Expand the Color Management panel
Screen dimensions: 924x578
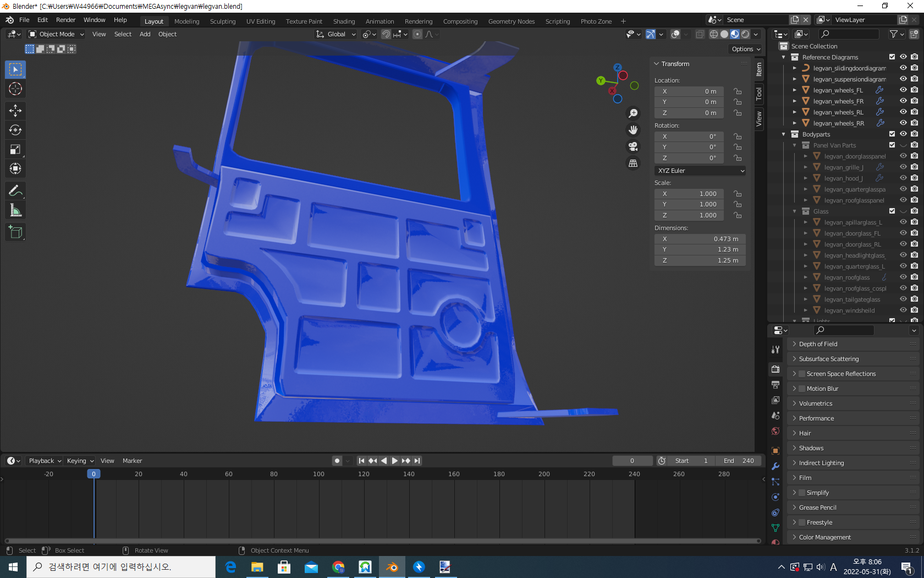pos(824,537)
